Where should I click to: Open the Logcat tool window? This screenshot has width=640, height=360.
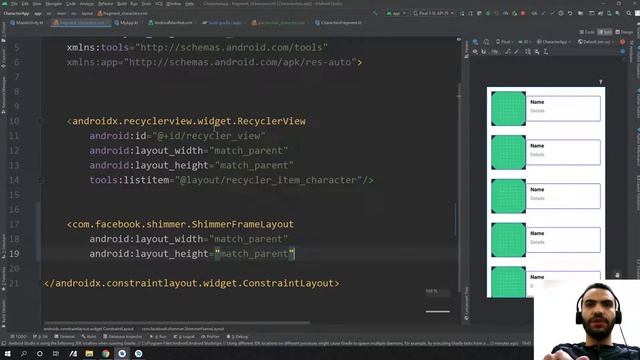[184, 337]
